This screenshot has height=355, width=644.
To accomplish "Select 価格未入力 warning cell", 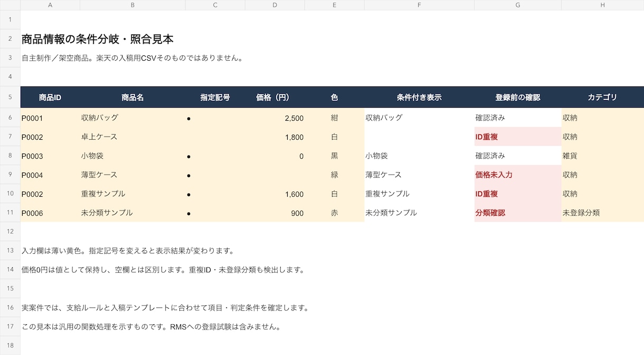I will tap(518, 175).
